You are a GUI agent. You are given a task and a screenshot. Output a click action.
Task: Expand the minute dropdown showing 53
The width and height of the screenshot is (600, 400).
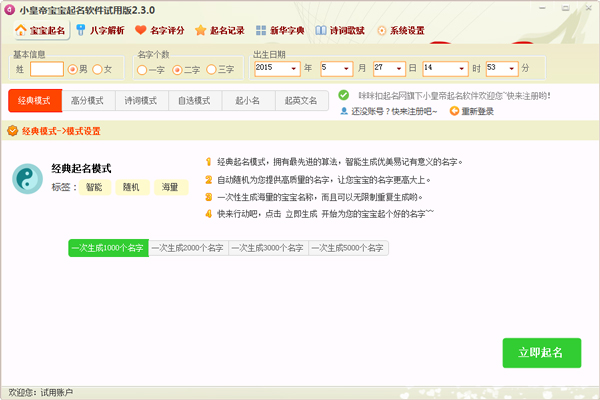[512, 69]
